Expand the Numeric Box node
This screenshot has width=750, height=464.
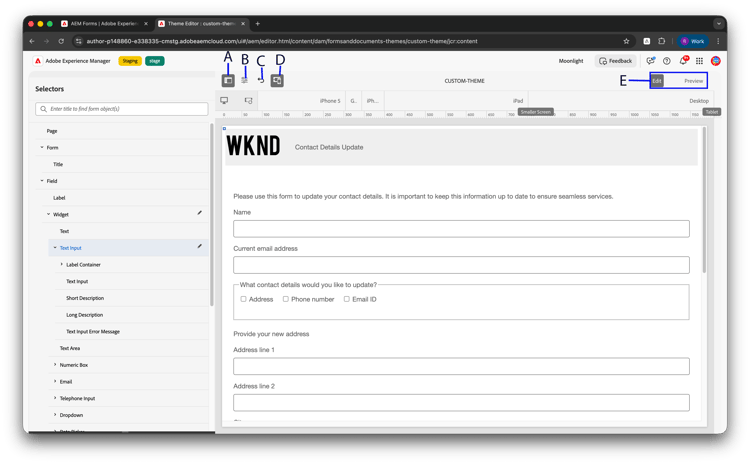point(55,365)
